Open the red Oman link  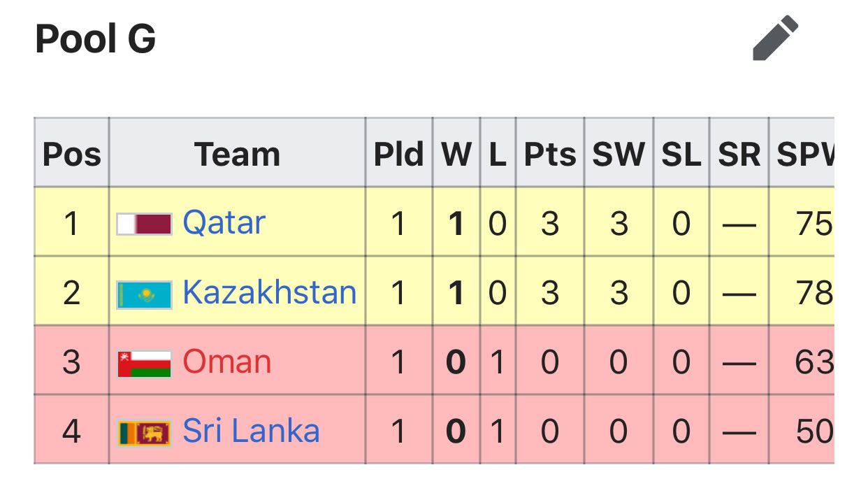(x=227, y=362)
